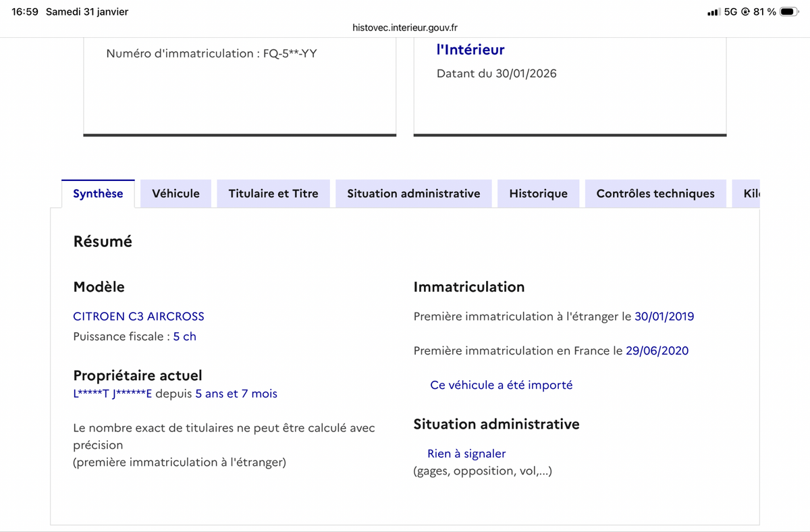Click the 'l'Intérieur' heading link
This screenshot has height=532, width=810.
click(469, 49)
